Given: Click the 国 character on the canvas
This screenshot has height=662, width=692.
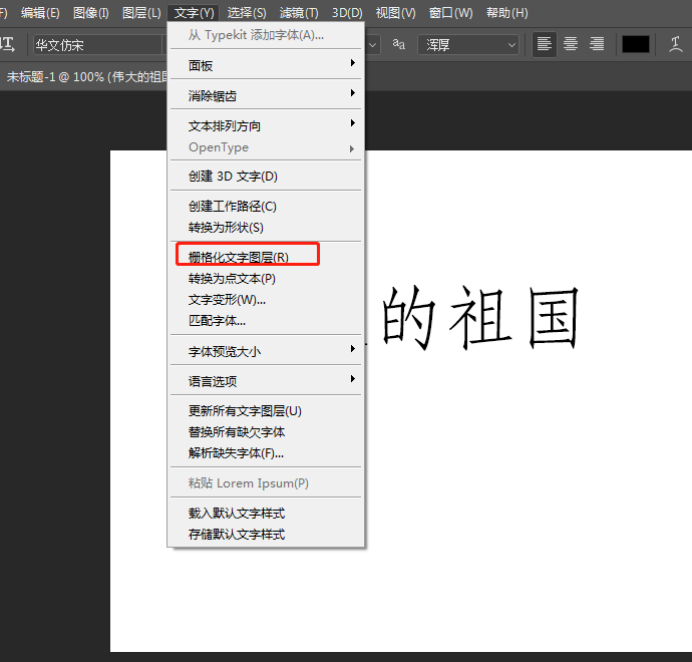Looking at the screenshot, I should [x=553, y=317].
